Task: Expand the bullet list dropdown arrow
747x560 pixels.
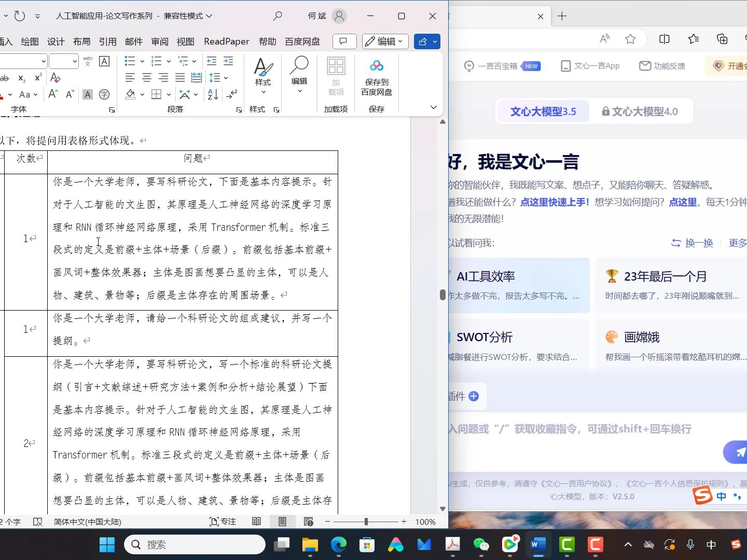Action: [142, 61]
